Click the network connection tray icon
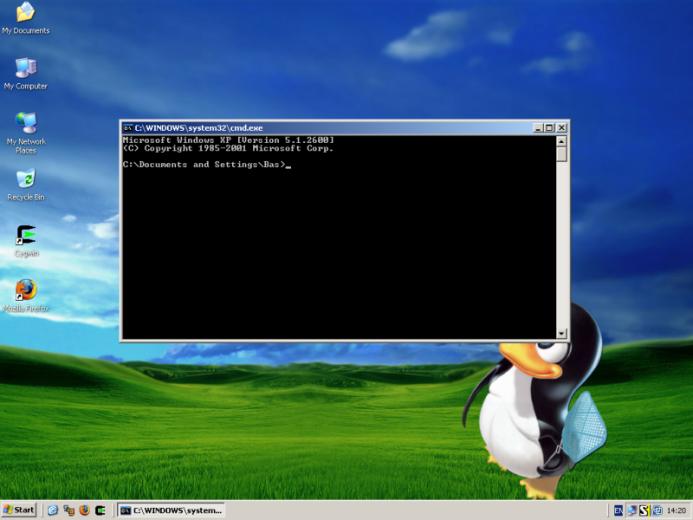The width and height of the screenshot is (693, 520). [x=632, y=511]
